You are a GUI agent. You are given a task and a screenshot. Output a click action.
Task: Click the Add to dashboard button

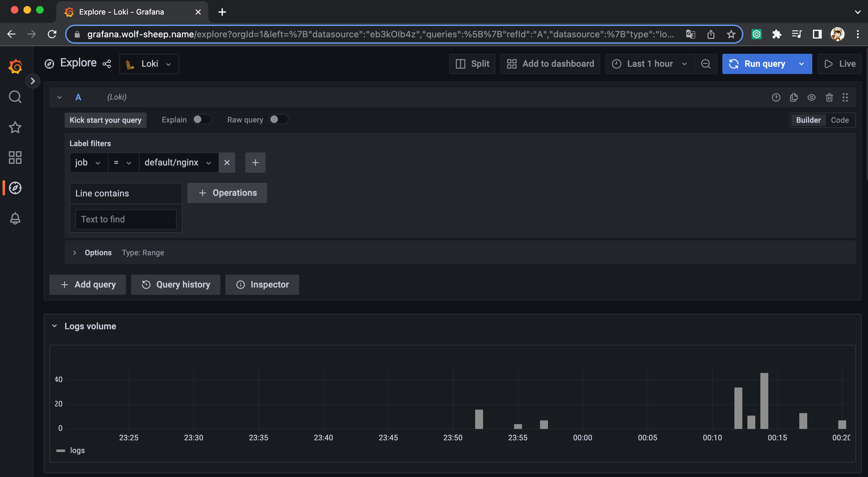point(550,64)
